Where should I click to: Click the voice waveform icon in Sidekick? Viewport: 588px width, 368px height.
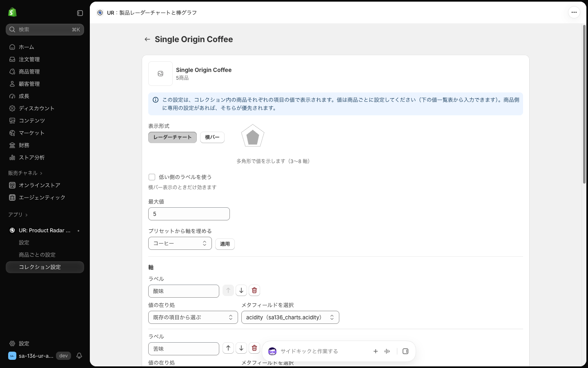coord(387,351)
